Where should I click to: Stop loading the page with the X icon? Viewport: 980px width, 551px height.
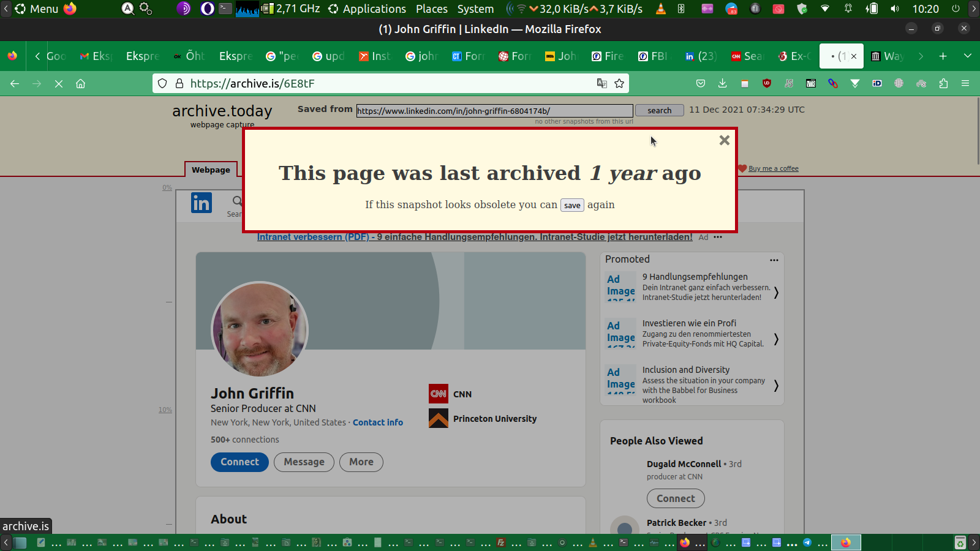59,83
